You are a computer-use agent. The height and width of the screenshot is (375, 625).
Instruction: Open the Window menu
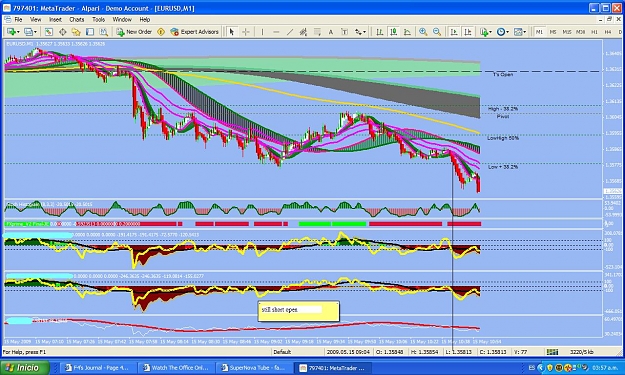122,19
